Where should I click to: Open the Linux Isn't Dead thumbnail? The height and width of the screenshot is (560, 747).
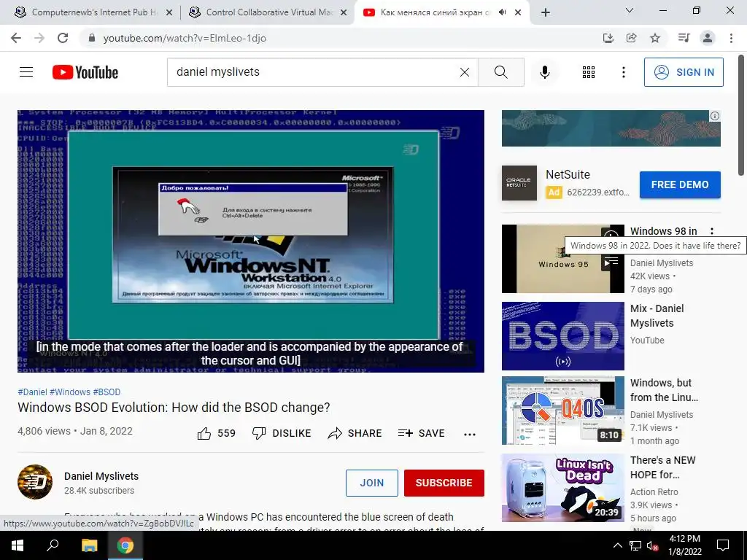tap(562, 488)
